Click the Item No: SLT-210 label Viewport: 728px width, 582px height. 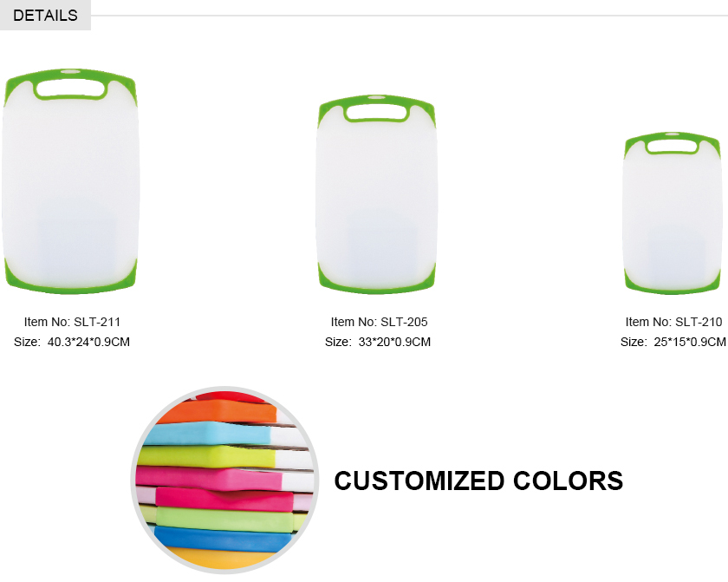point(673,322)
